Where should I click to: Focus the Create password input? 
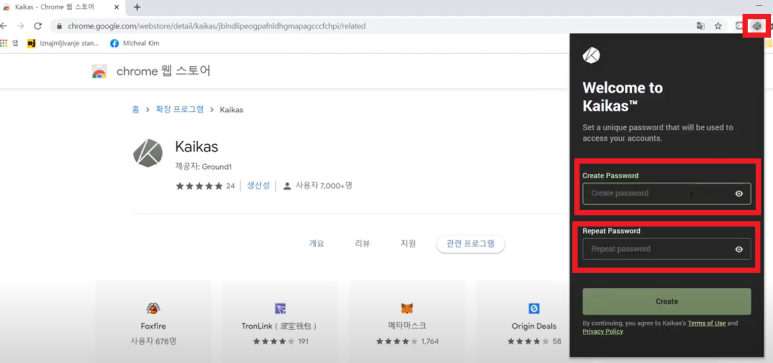(667, 194)
